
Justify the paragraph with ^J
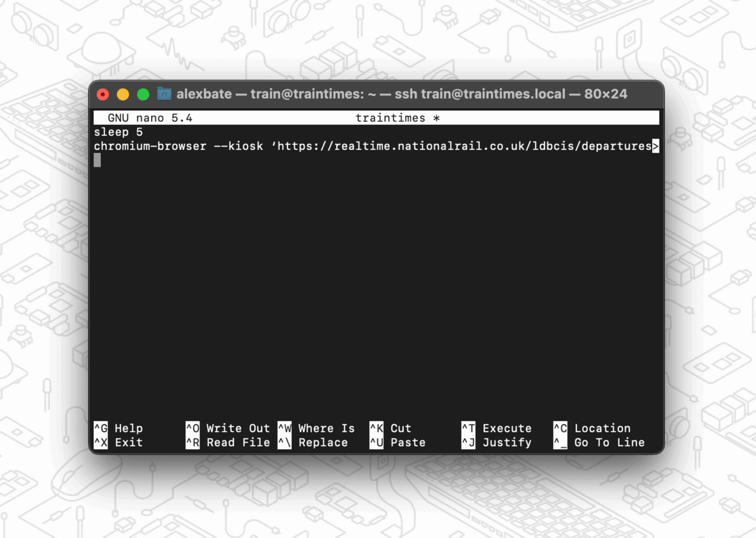[497, 442]
